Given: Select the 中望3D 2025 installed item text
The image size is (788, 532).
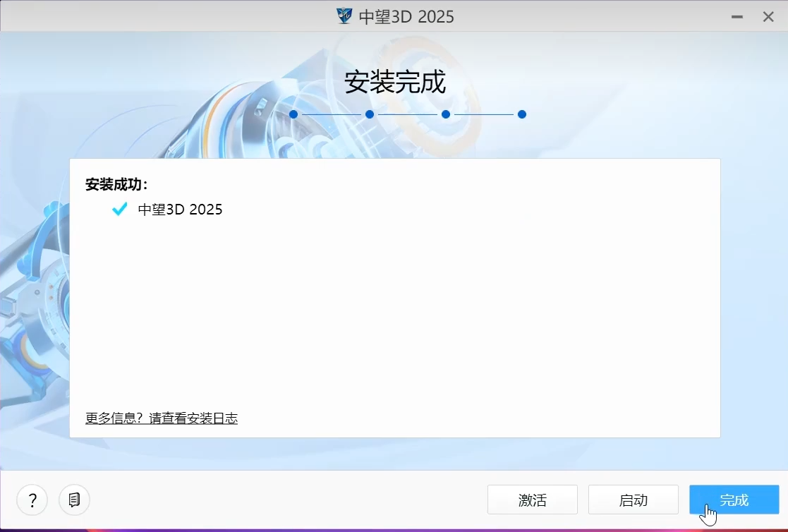Looking at the screenshot, I should tap(180, 209).
